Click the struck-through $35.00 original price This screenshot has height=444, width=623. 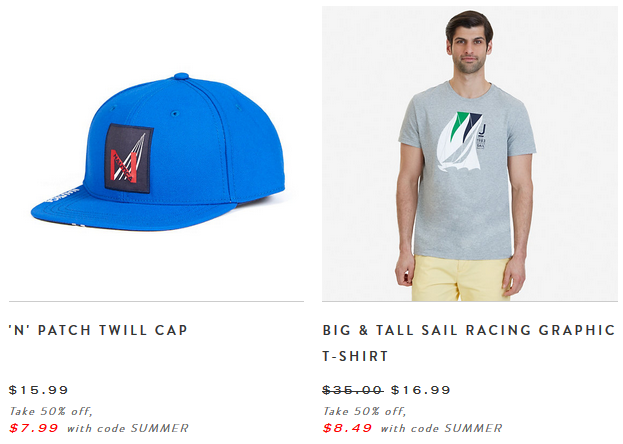352,390
